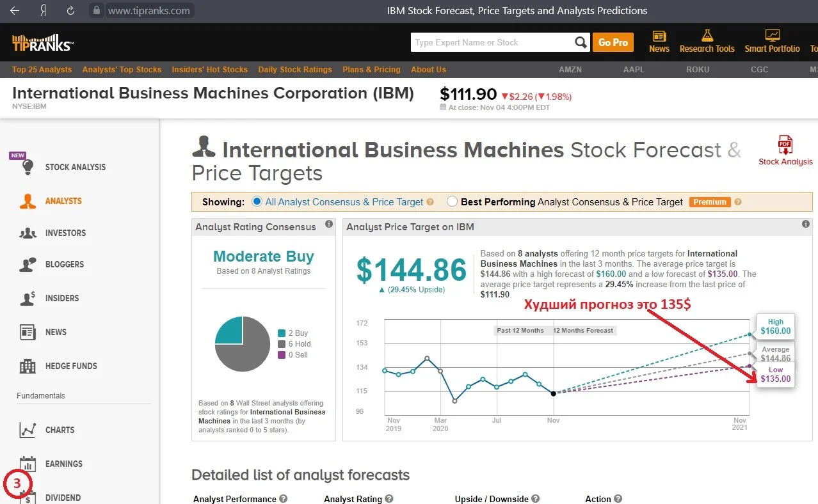Viewport: 818px width, 504px height.
Task: Open Insiders' Hot Stocks menu
Action: pyautogui.click(x=209, y=70)
